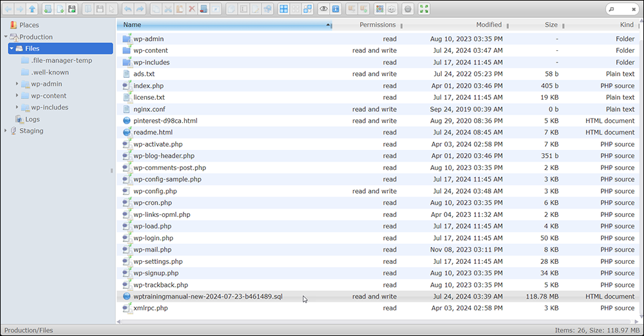Go back using the Back arrow
The width and height of the screenshot is (644, 336).
pos(8,8)
